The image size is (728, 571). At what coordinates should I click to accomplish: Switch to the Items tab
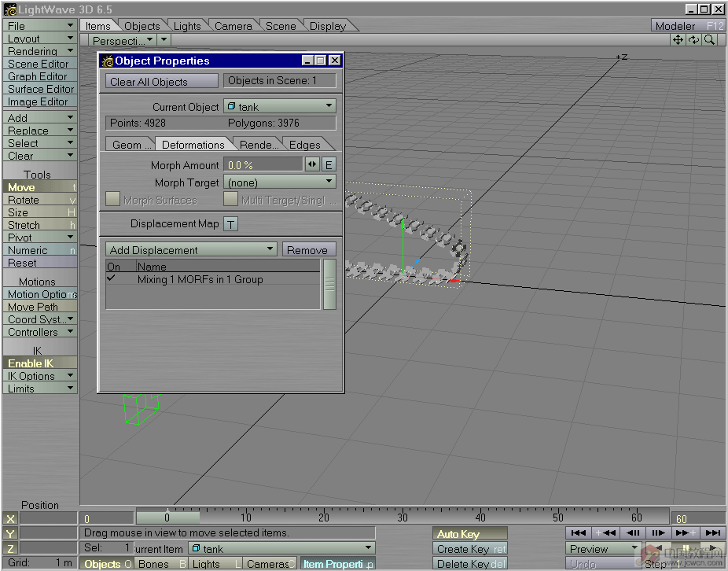coord(98,26)
